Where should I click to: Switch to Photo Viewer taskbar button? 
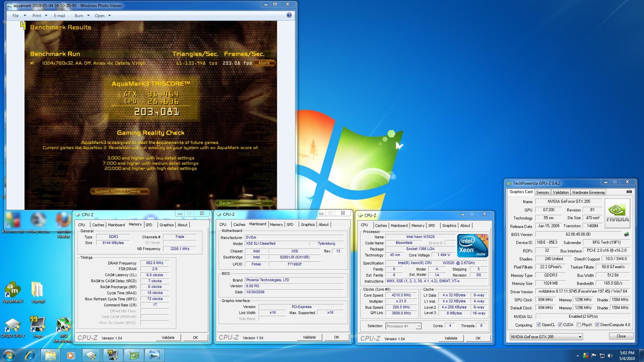(x=155, y=355)
